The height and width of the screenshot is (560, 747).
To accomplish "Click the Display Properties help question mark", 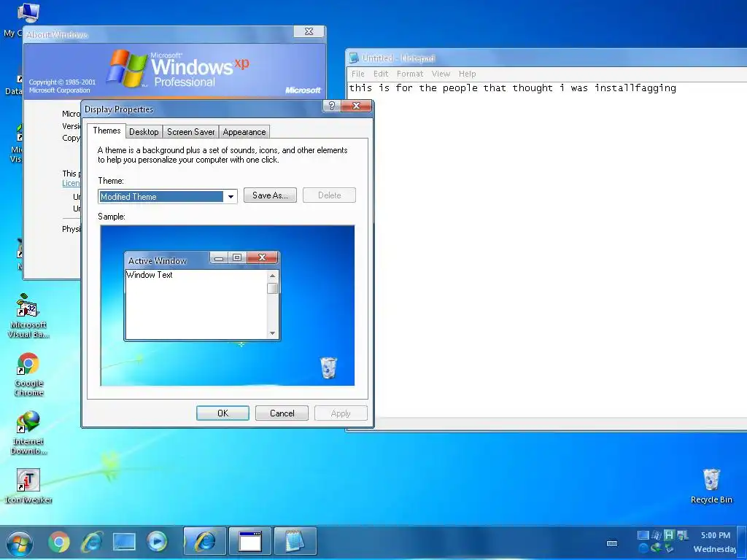I will tap(332, 106).
